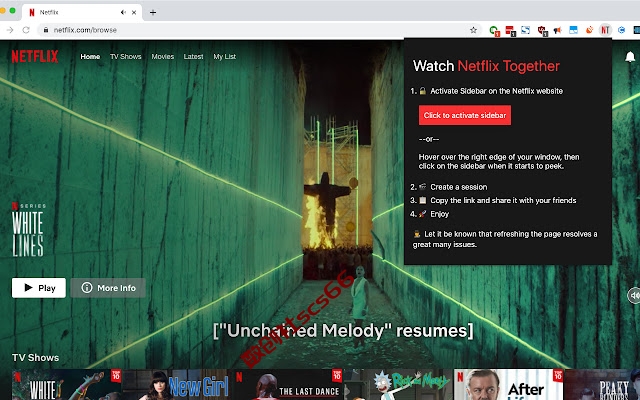Screen dimensions: 640x400
Task: Open the TV Shows section
Action: tap(126, 56)
